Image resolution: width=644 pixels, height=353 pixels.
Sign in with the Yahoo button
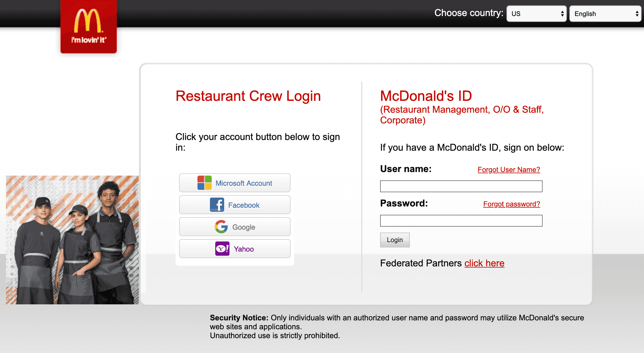coord(235,249)
